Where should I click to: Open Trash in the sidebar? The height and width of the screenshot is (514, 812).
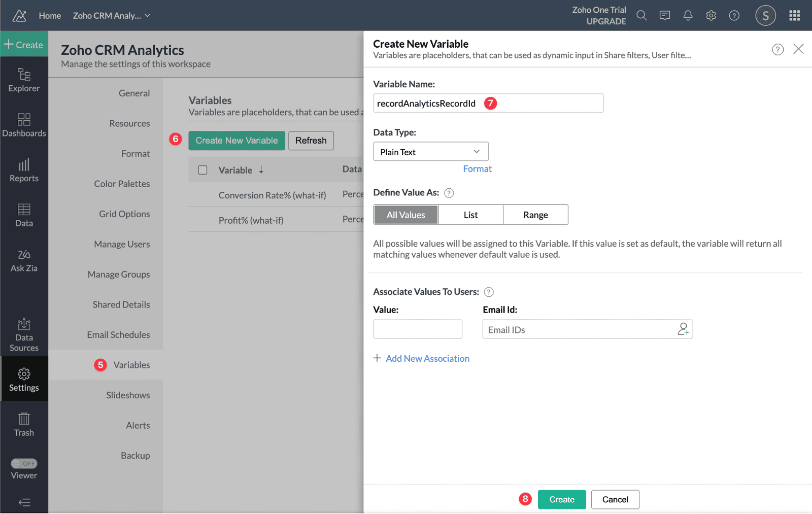[x=24, y=425]
